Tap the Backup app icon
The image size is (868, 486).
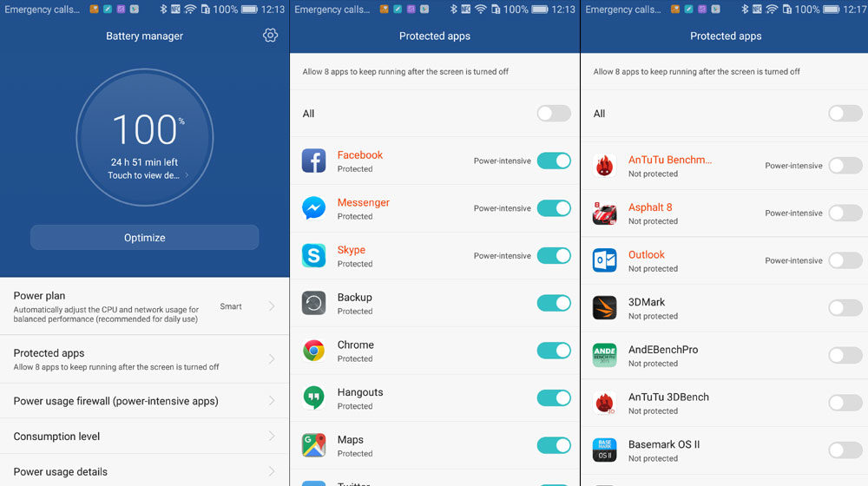314,304
